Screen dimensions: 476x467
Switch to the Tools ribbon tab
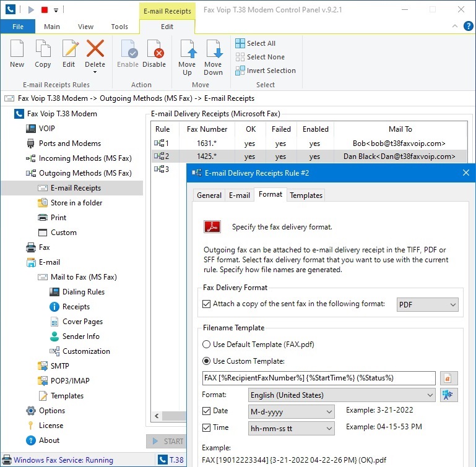(119, 27)
